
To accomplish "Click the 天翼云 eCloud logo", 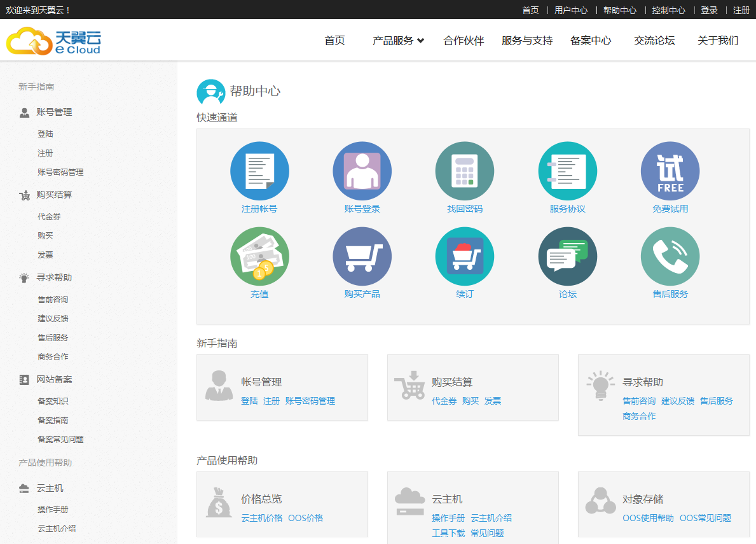I will pyautogui.click(x=54, y=41).
